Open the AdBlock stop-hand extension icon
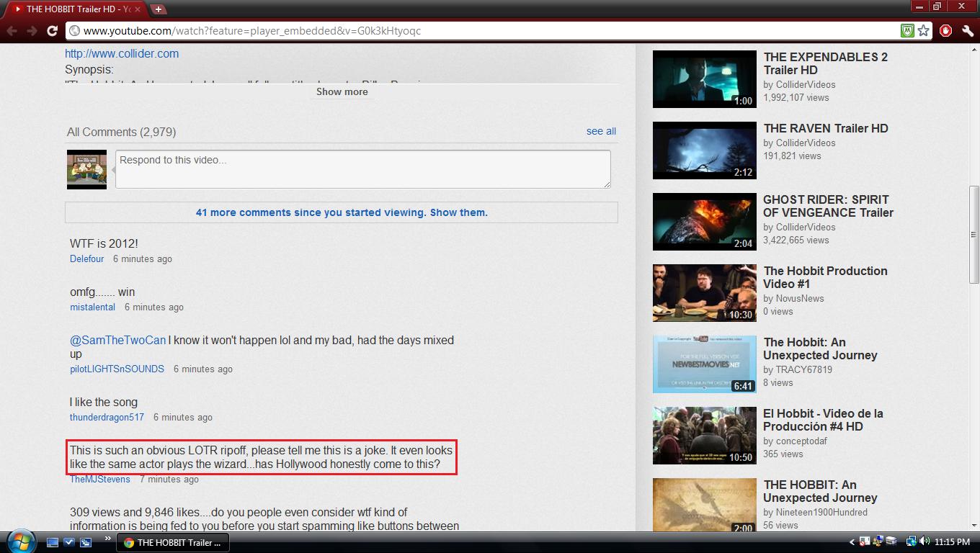Viewport: 980px width, 553px height. (x=945, y=31)
